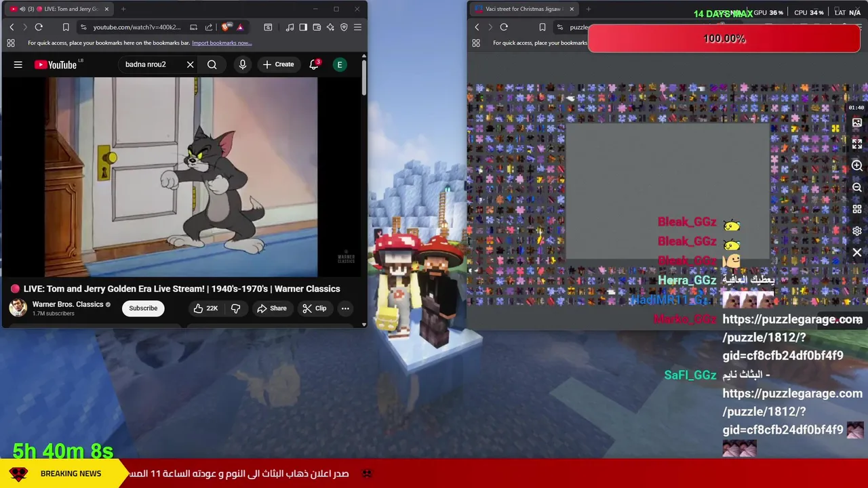Open Brave Rewards triangle icon

click(x=239, y=27)
